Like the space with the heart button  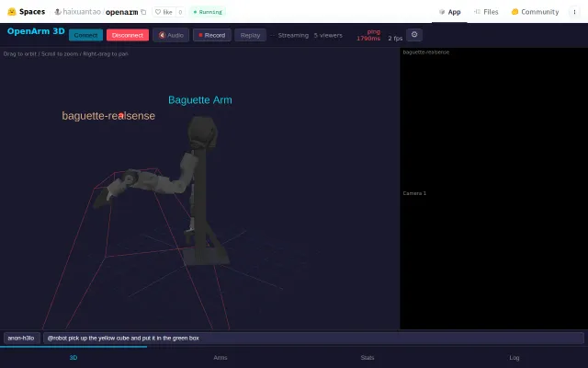(x=164, y=12)
